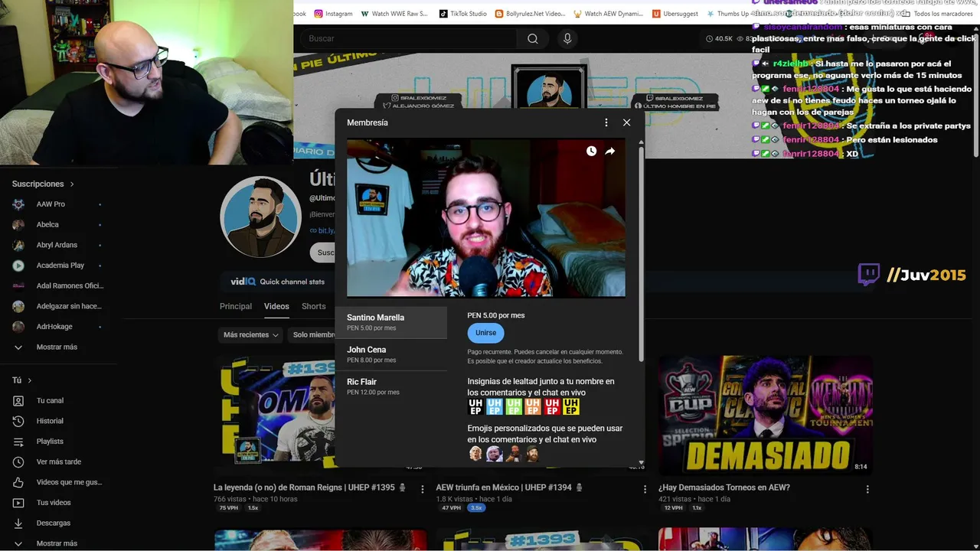Expand the Tú section's Mostrar más
This screenshot has height=551, width=980.
coord(57,543)
